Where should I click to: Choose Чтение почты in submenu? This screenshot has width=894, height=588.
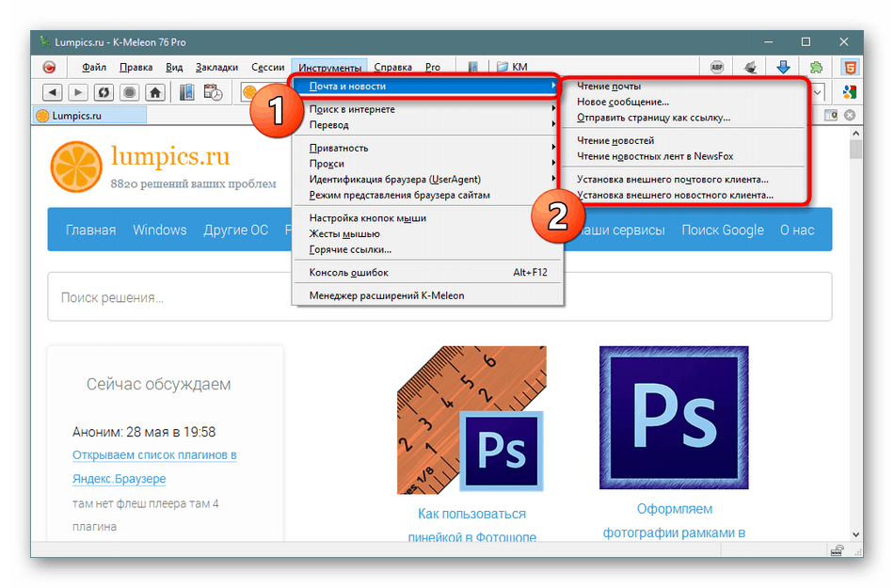[683, 86]
